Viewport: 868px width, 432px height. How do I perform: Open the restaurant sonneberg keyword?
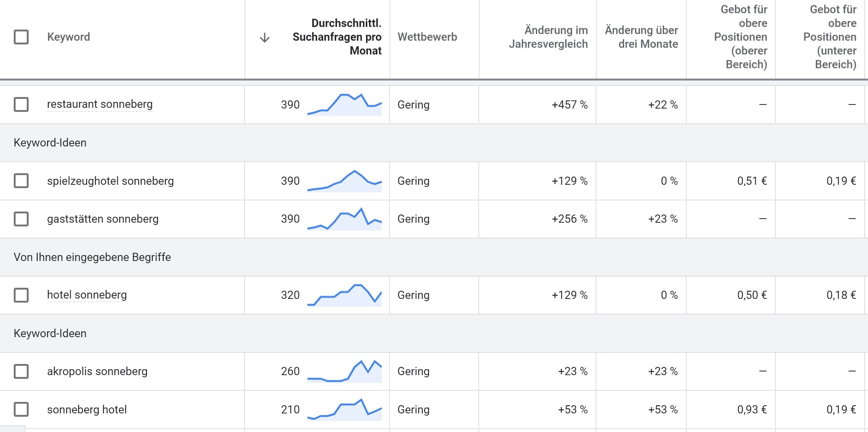pyautogui.click(x=100, y=104)
